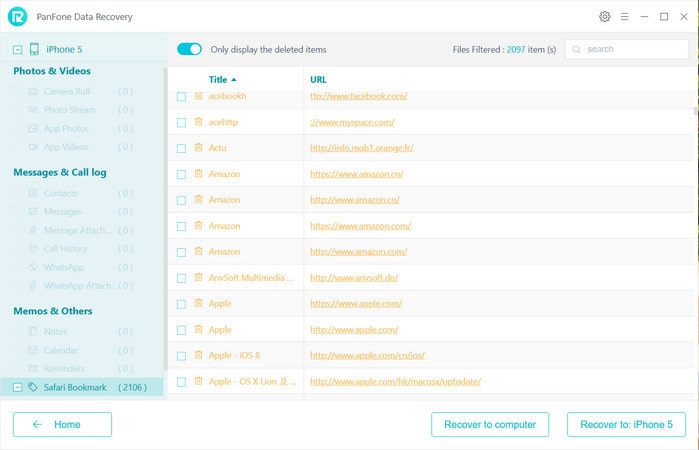Check the AnvSoft Multimedia checkbox
Image resolution: width=699 pixels, height=450 pixels.
tap(181, 278)
